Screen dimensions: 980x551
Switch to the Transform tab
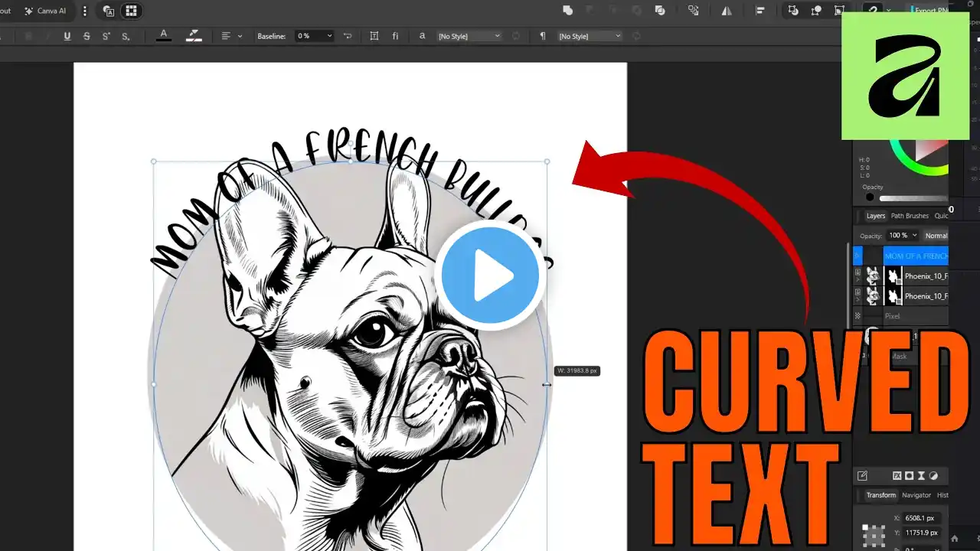(880, 495)
